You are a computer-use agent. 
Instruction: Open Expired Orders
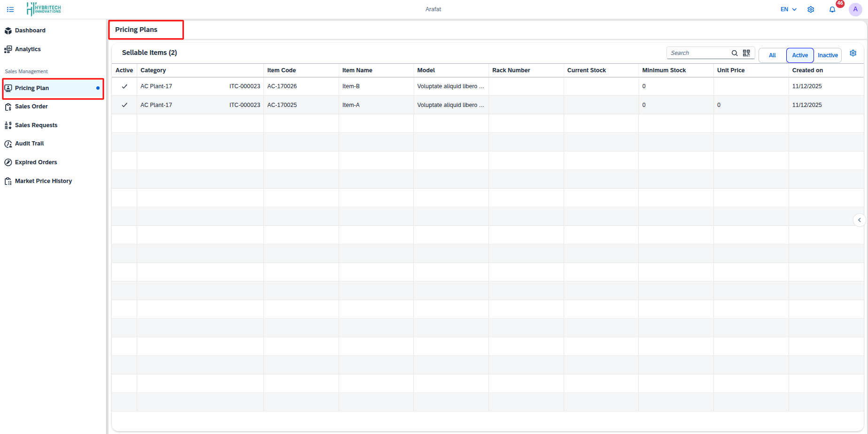pos(36,162)
